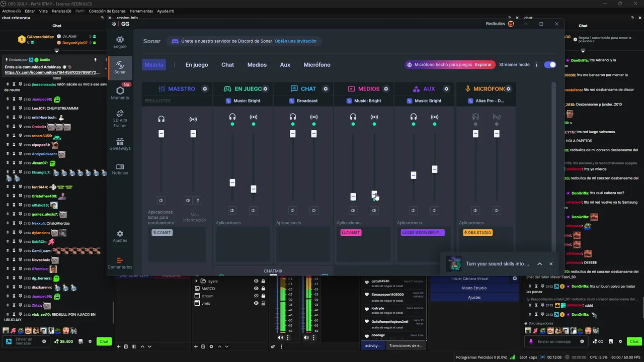
Task: Open AUX channel gear settings
Action: click(446, 89)
